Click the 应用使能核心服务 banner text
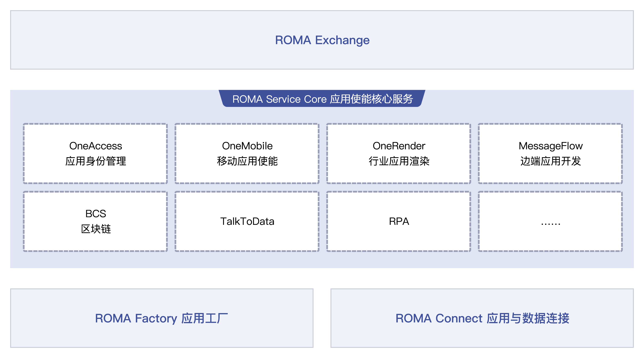Screen dimensions: 644x358 point(371,99)
